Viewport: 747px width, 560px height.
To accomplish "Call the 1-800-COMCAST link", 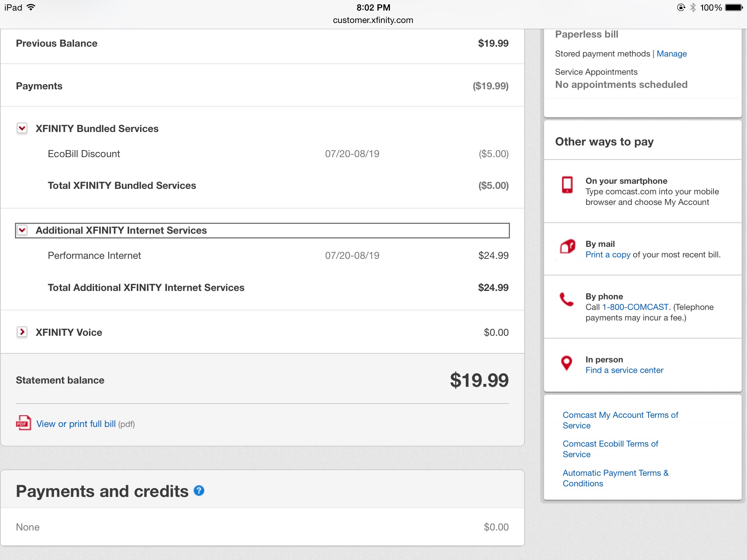I will 635,307.
